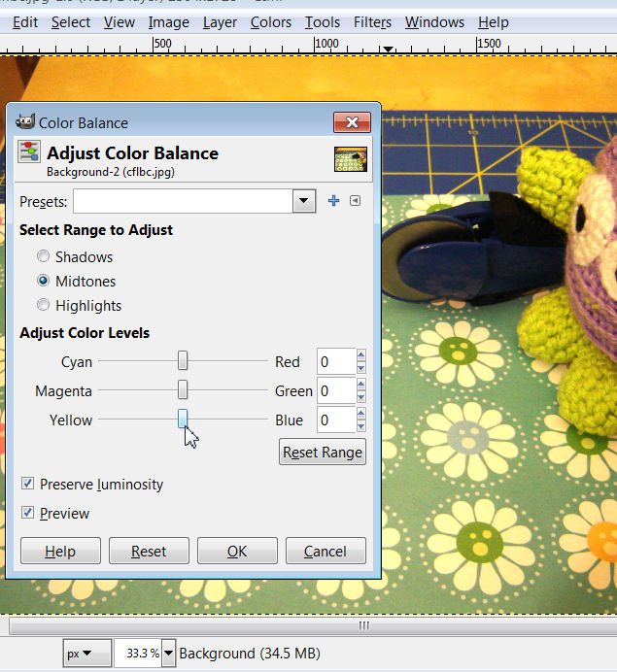617x672 pixels.
Task: Open the Colors menu
Action: (271, 22)
